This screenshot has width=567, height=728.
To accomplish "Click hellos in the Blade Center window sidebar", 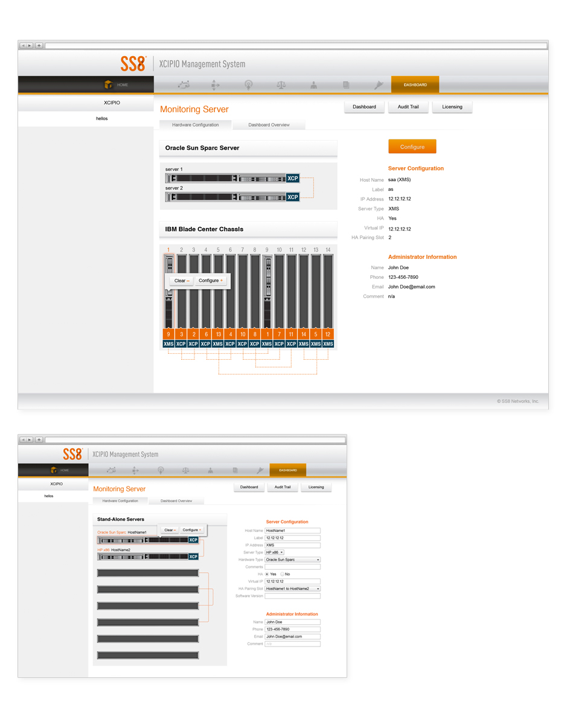I will 102,119.
